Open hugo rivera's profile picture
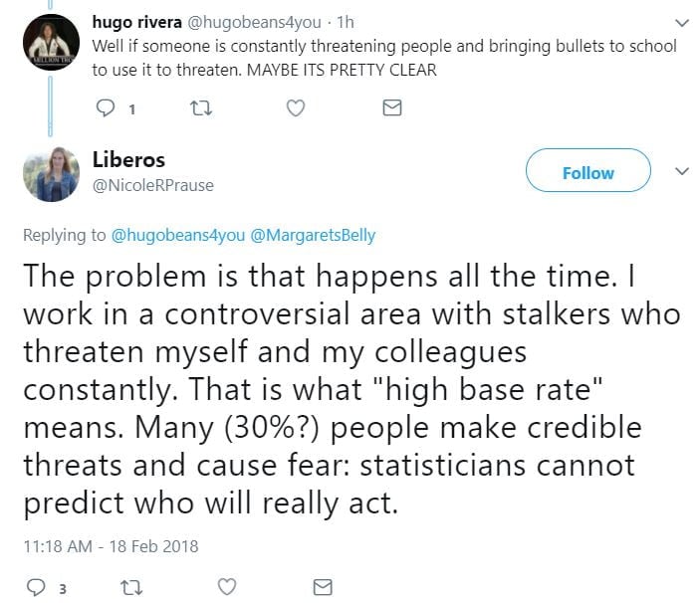 49,42
